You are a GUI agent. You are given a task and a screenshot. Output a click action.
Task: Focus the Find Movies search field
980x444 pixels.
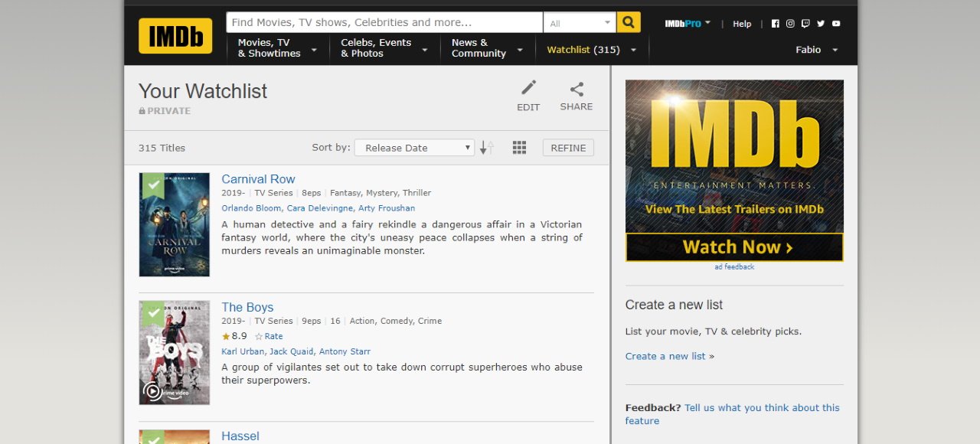[384, 22]
